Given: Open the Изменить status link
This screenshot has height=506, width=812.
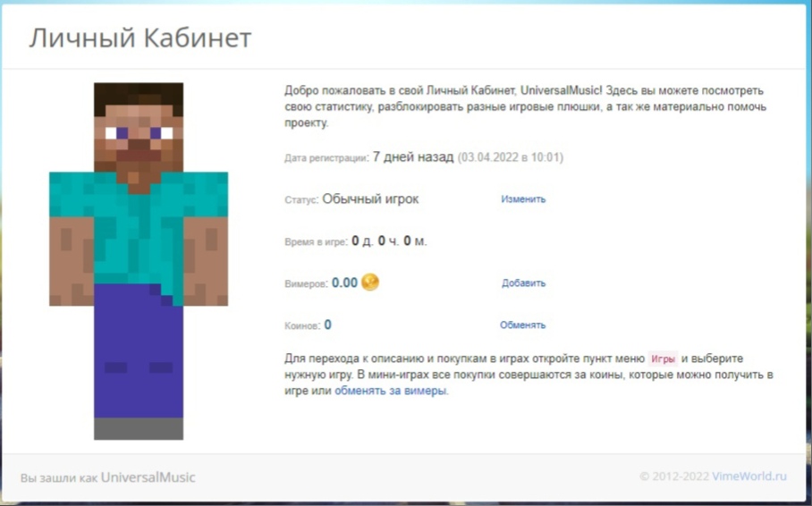Looking at the screenshot, I should click(x=523, y=199).
